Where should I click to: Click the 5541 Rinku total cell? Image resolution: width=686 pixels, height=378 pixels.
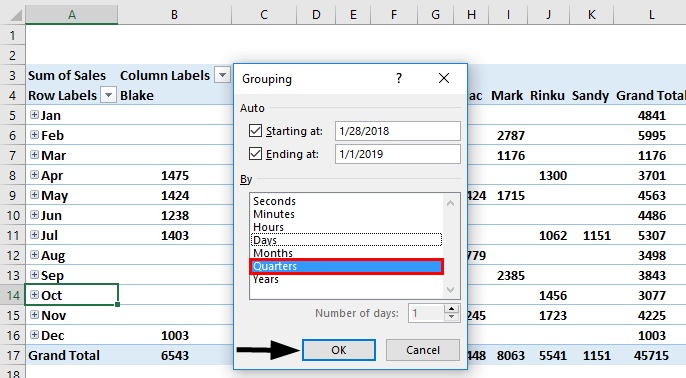[553, 355]
